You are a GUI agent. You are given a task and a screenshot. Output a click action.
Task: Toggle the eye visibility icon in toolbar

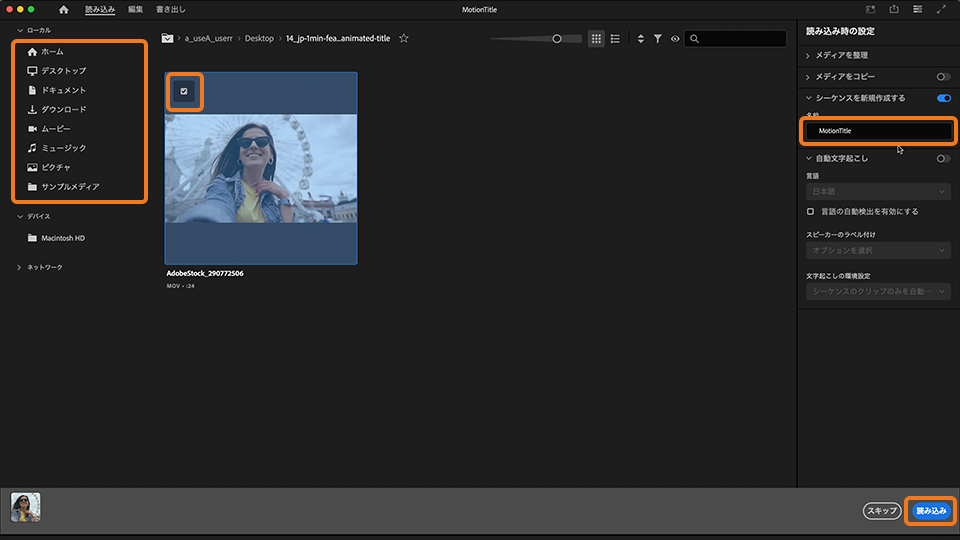coord(675,39)
